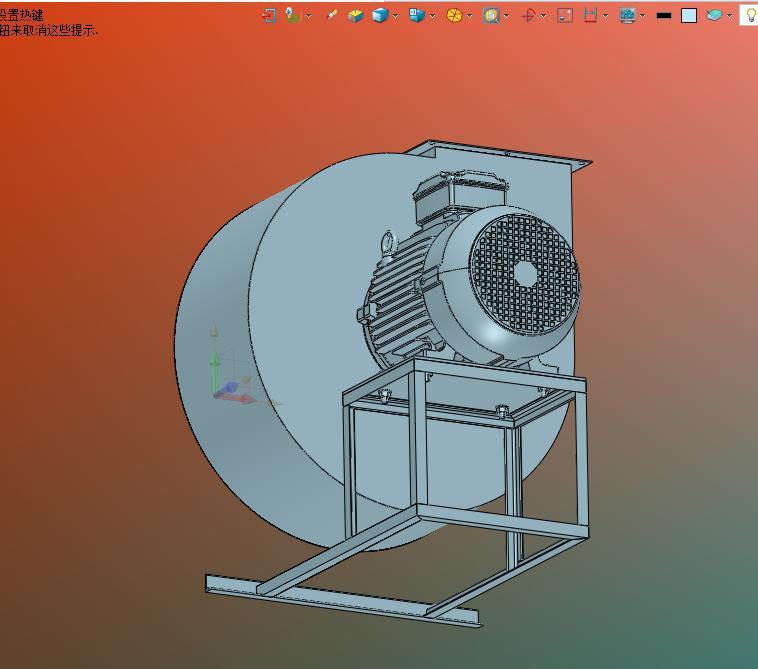
Task: Toggle the light bulb lighting icon
Action: (x=750, y=15)
